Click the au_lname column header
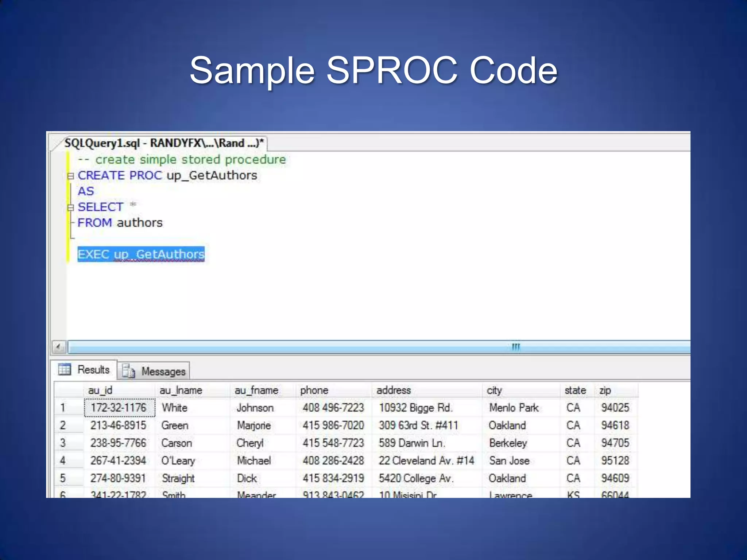Screen dimensions: 747x560 193,390
